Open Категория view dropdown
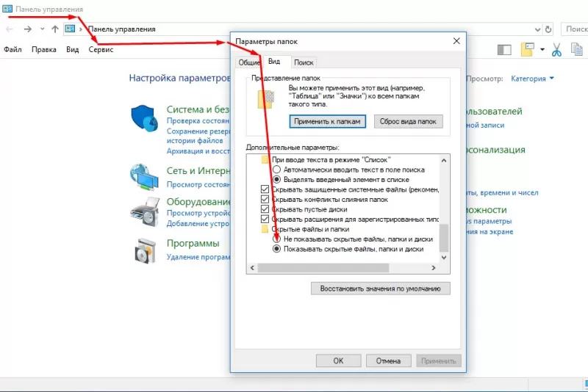 [532, 79]
